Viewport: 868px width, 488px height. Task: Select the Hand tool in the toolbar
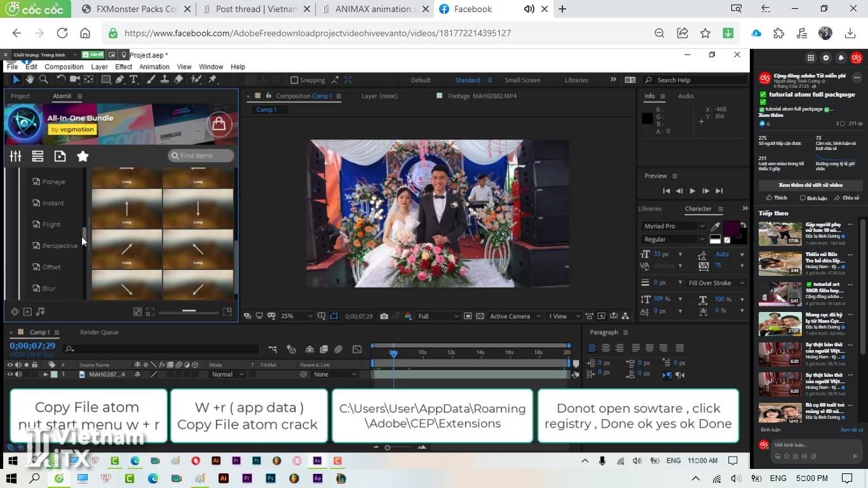[30, 79]
